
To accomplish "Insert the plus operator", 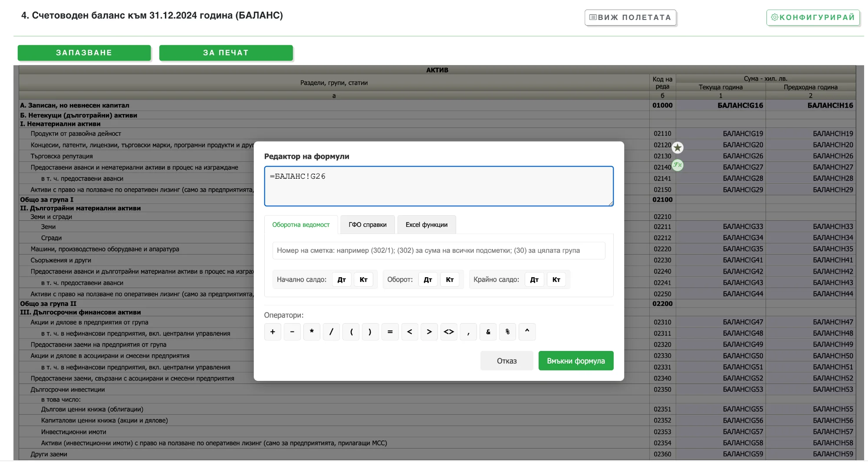I will 273,332.
